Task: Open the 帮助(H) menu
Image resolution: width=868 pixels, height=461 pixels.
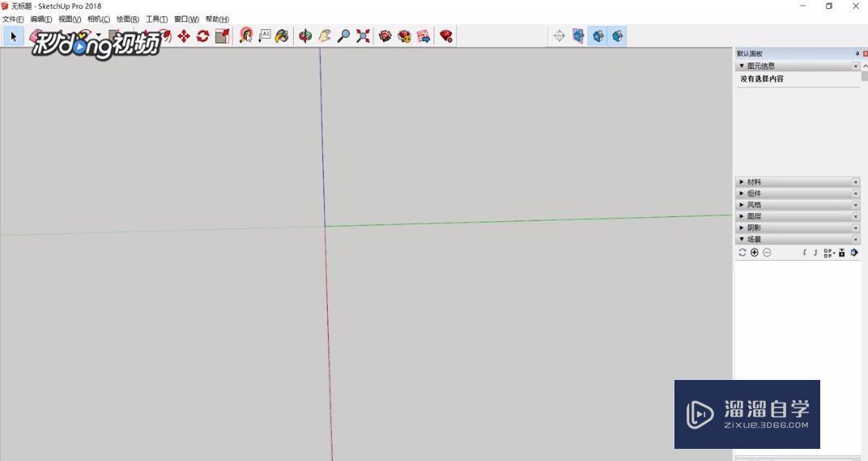Action: click(x=217, y=19)
